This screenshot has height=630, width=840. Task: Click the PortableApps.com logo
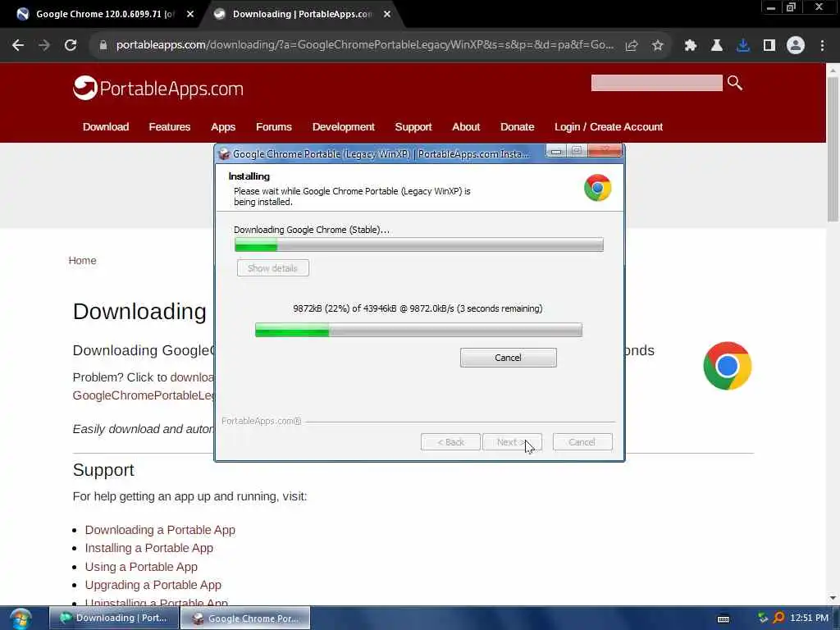coord(158,88)
